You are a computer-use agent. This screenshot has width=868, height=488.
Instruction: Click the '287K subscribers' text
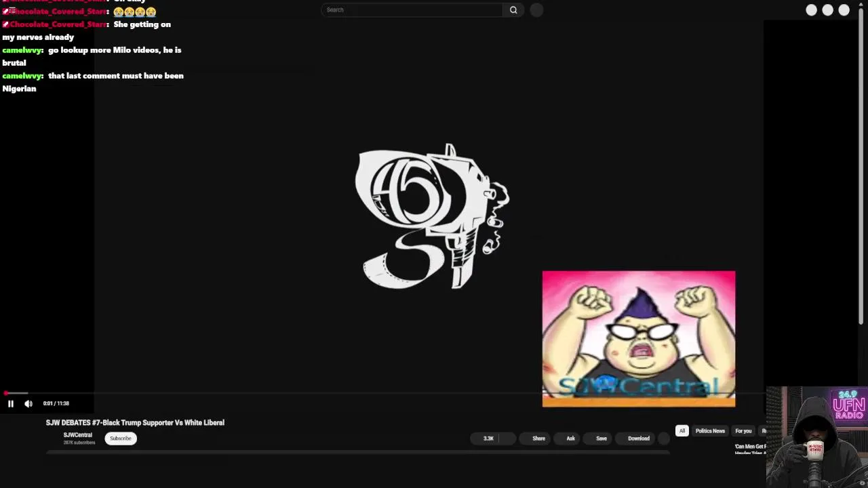(79, 443)
